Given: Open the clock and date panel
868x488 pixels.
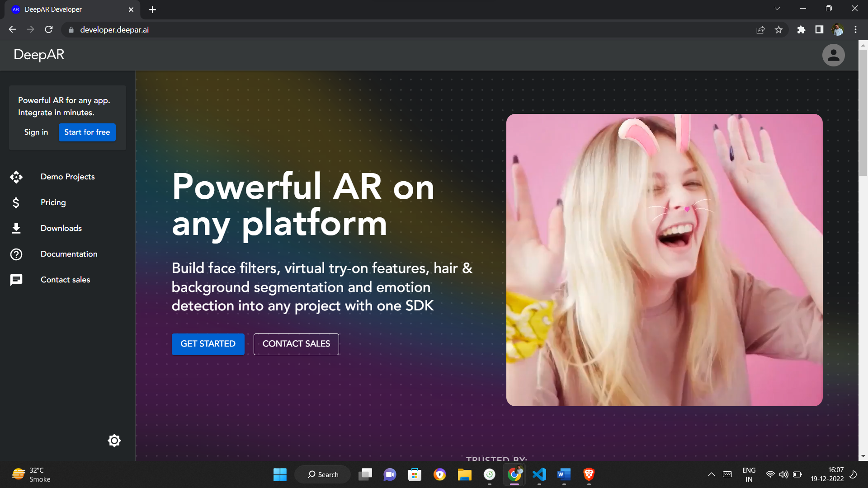Looking at the screenshot, I should coord(827,474).
